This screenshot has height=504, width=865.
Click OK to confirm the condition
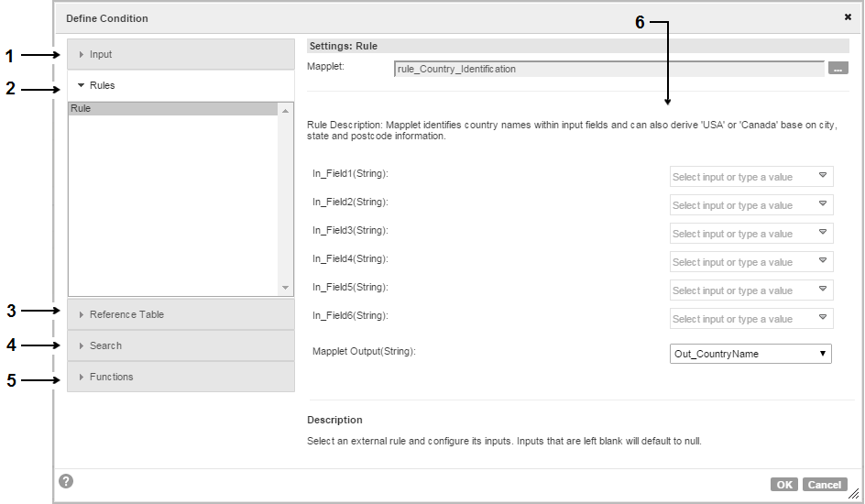(x=784, y=485)
